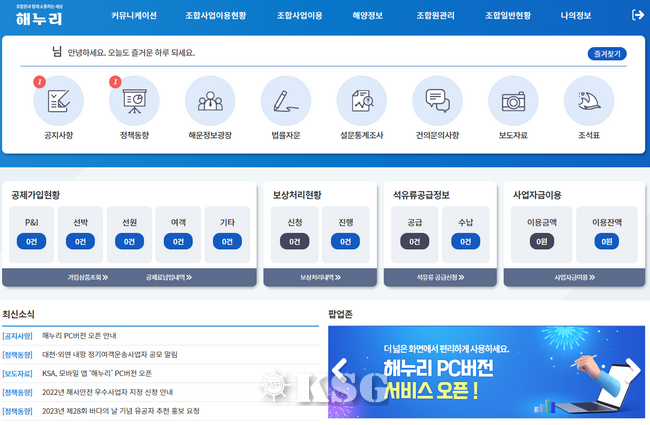Image resolution: width=650 pixels, height=425 pixels.
Task: Click the 보도자료 camera icon
Action: pos(513,101)
